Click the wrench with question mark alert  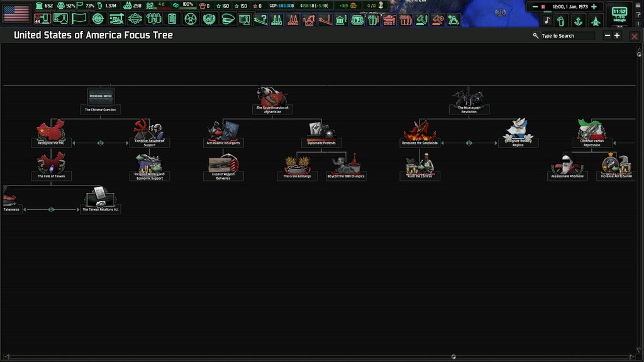260,19
